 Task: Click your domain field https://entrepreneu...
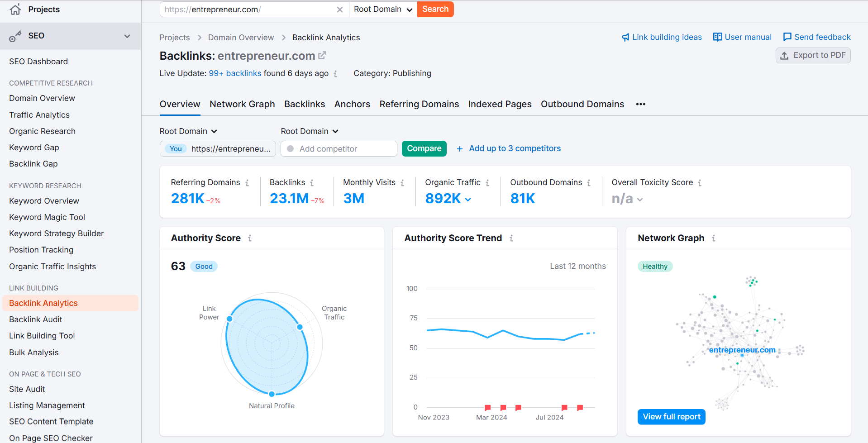pyautogui.click(x=218, y=149)
